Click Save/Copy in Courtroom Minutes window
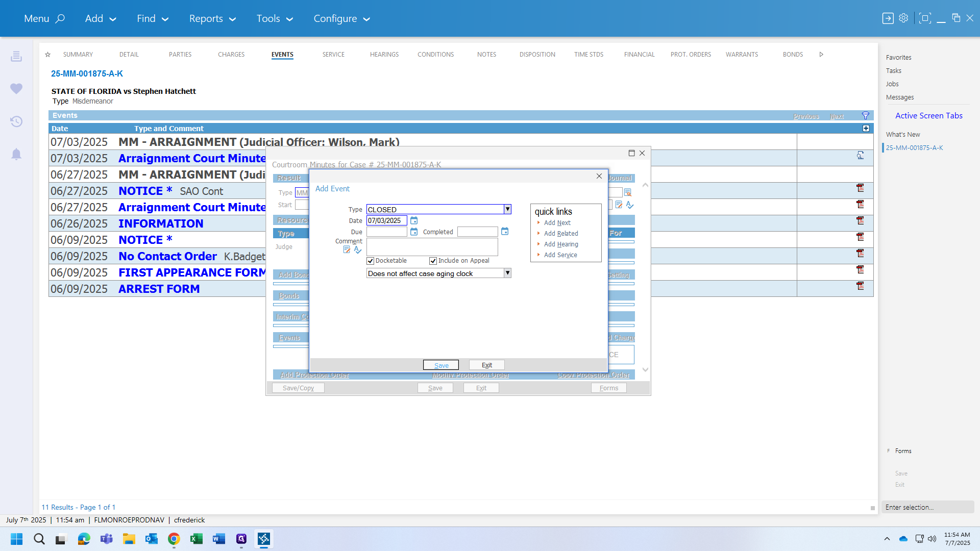This screenshot has height=551, width=980. tap(299, 388)
